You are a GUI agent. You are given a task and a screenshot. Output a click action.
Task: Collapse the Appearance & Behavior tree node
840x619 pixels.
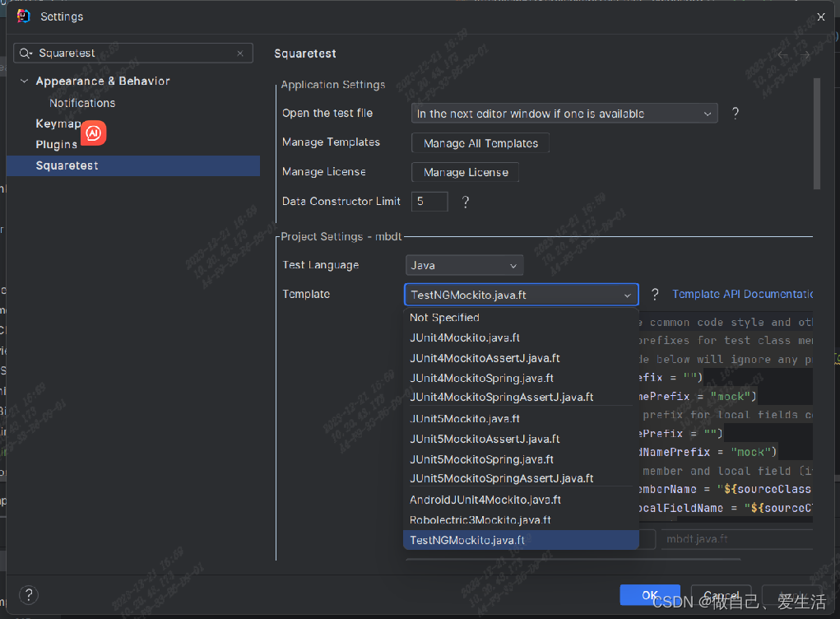tap(24, 81)
